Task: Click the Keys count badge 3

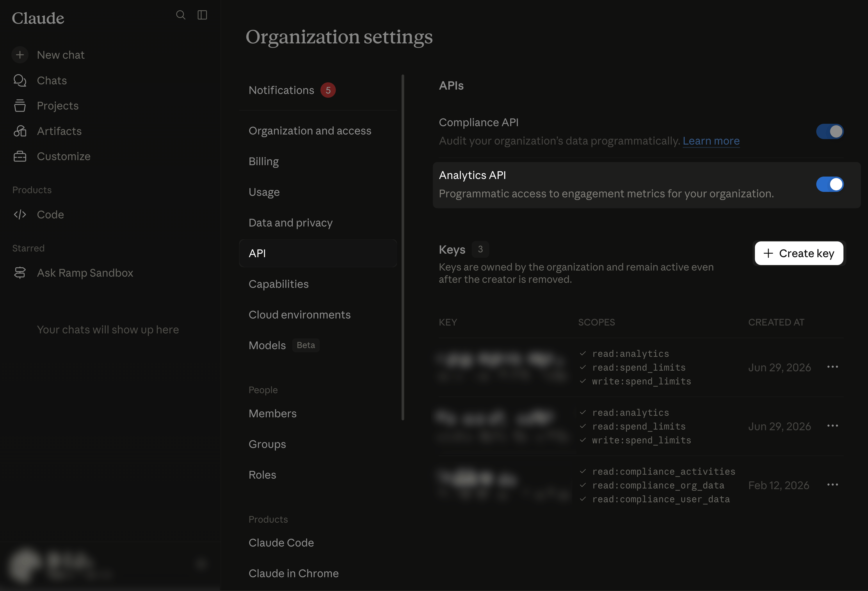Action: pos(480,249)
